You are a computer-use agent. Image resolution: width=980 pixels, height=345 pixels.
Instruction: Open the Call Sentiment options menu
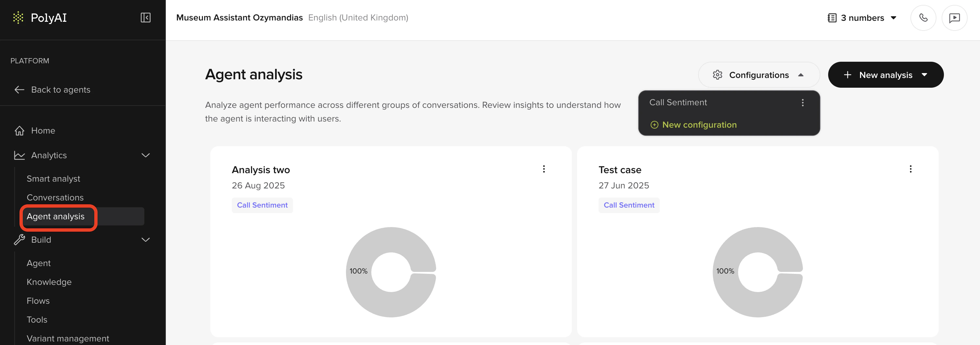803,102
